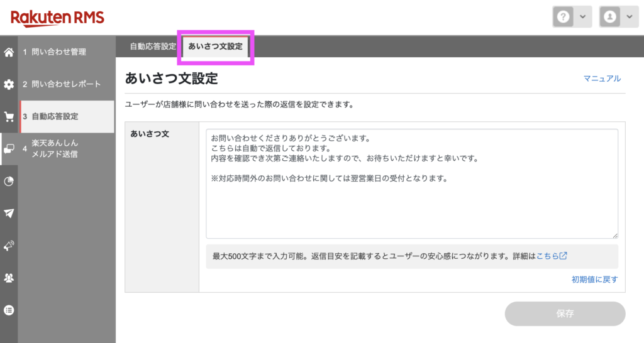Click the あいさつ文 row label

tap(150, 134)
